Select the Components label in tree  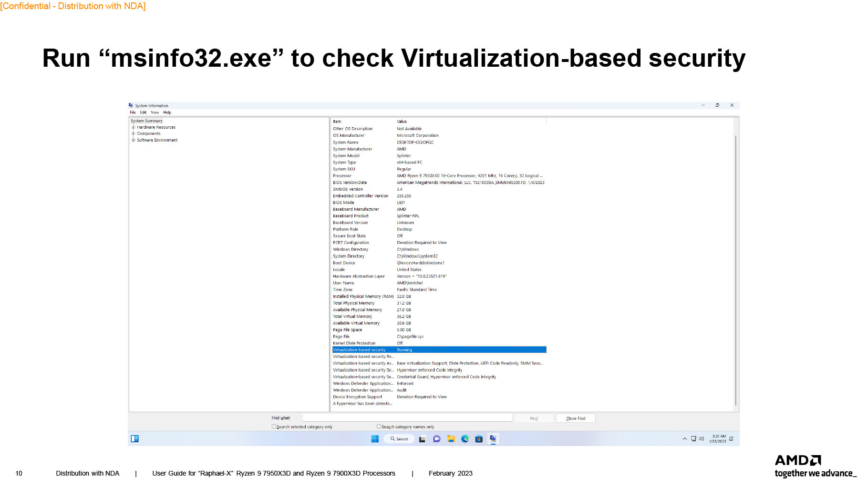click(x=149, y=133)
